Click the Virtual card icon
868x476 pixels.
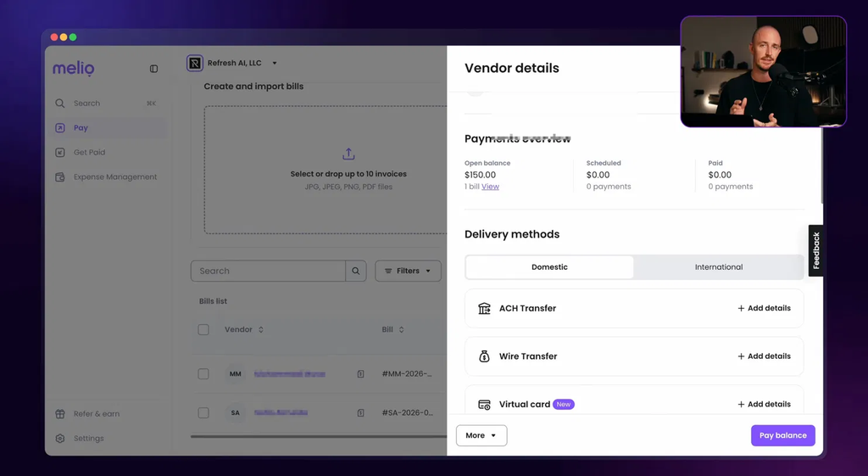click(x=484, y=405)
